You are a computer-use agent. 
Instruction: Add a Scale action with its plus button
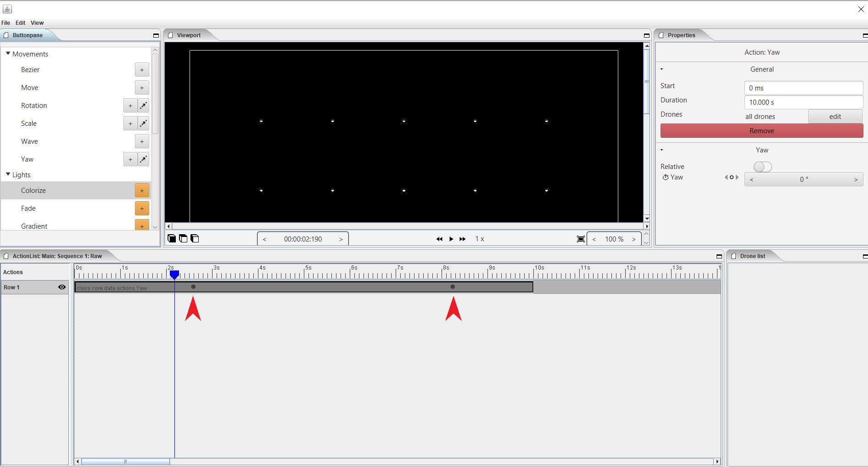130,124
